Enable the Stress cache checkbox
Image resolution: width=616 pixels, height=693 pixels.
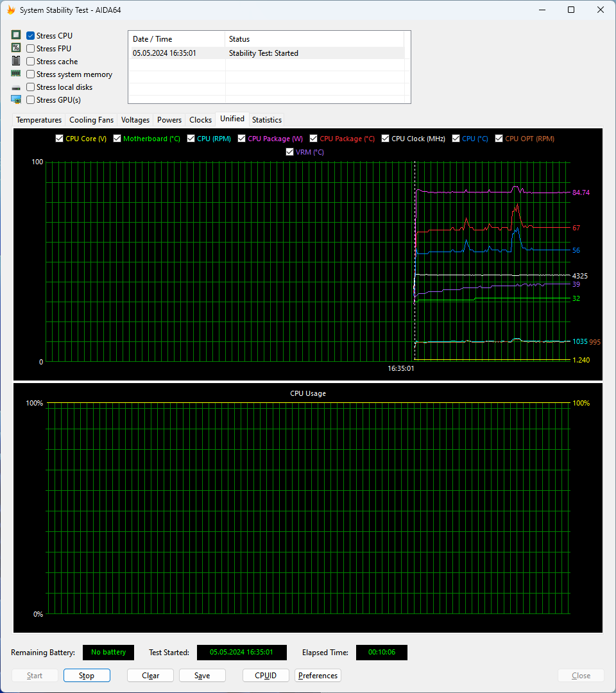[31, 62]
